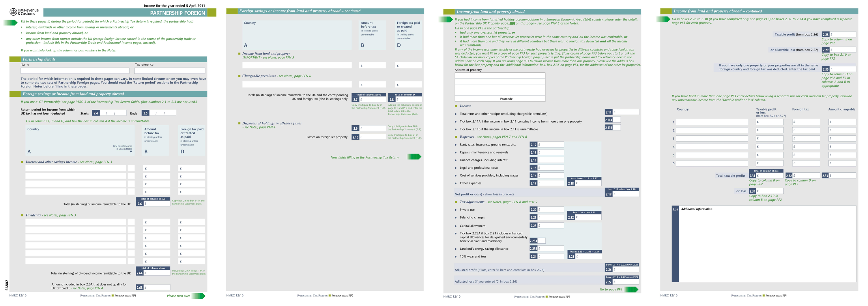Click box 2.12, rent, rates, insurance, ground rents
Viewport: 868px width, 306px height.
551,144
